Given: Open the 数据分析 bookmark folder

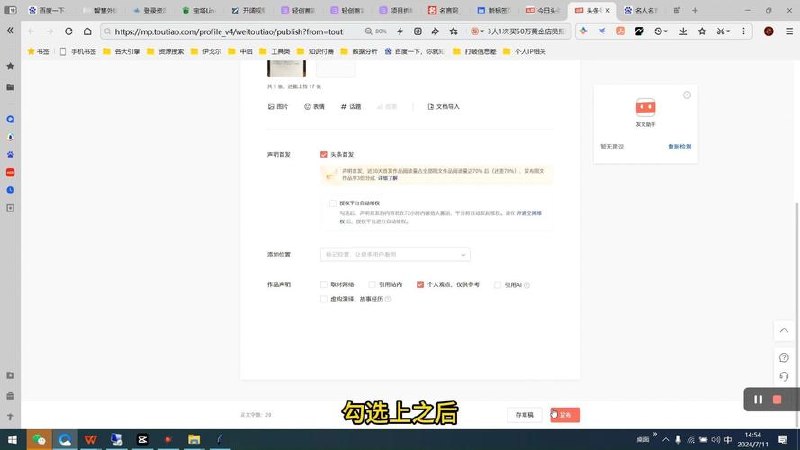Looking at the screenshot, I should 359,52.
